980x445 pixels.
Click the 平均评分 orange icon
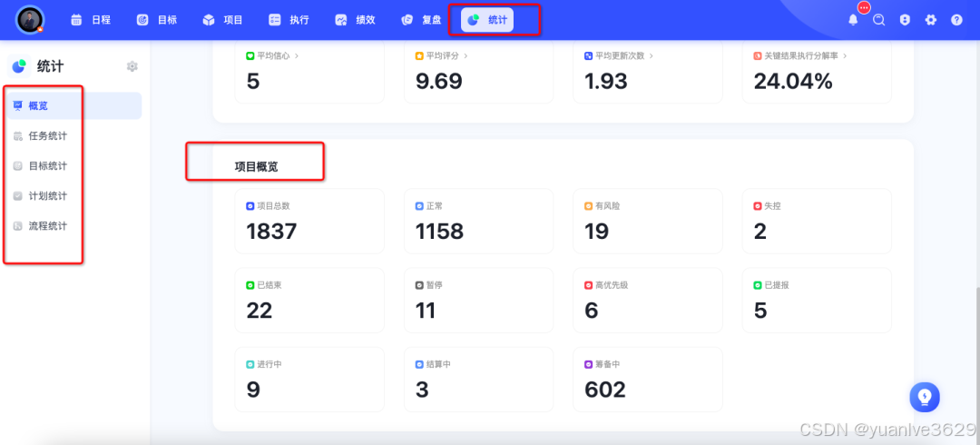pyautogui.click(x=419, y=55)
